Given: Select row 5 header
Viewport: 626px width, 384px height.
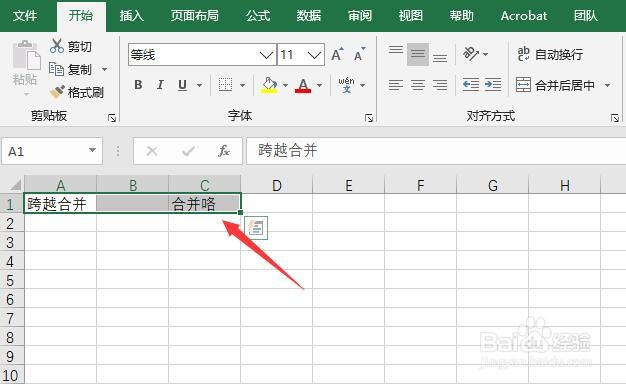Looking at the screenshot, I should tap(11, 280).
